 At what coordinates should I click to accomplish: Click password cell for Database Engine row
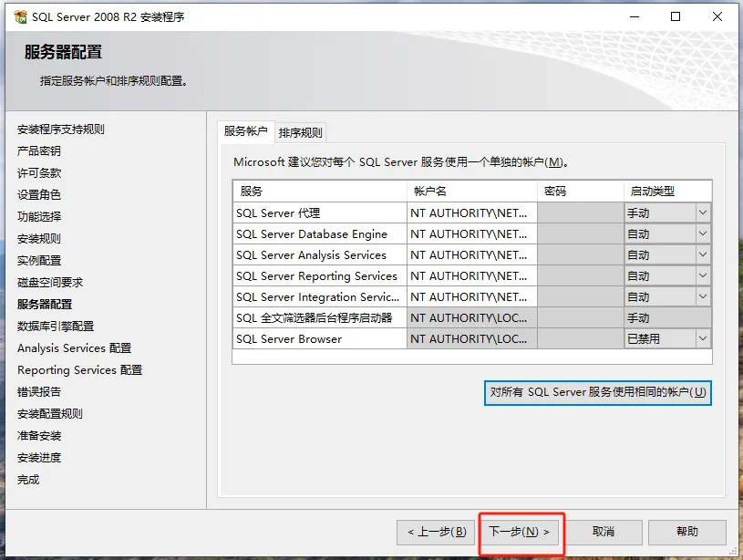[x=581, y=233]
